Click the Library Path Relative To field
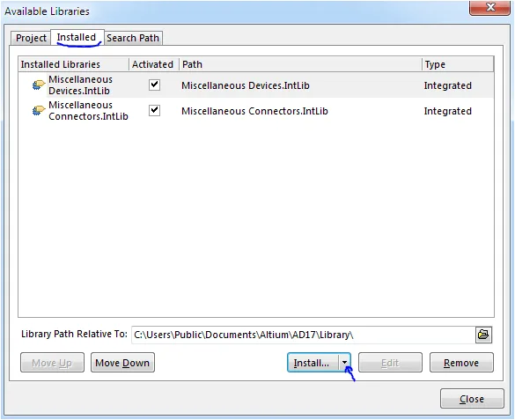The height and width of the screenshot is (420, 515). point(303,335)
